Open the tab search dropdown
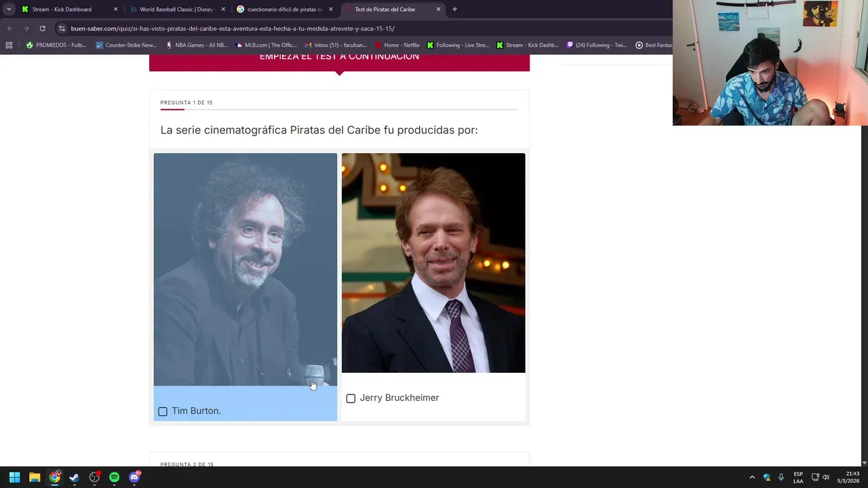This screenshot has height=488, width=868. (8, 9)
